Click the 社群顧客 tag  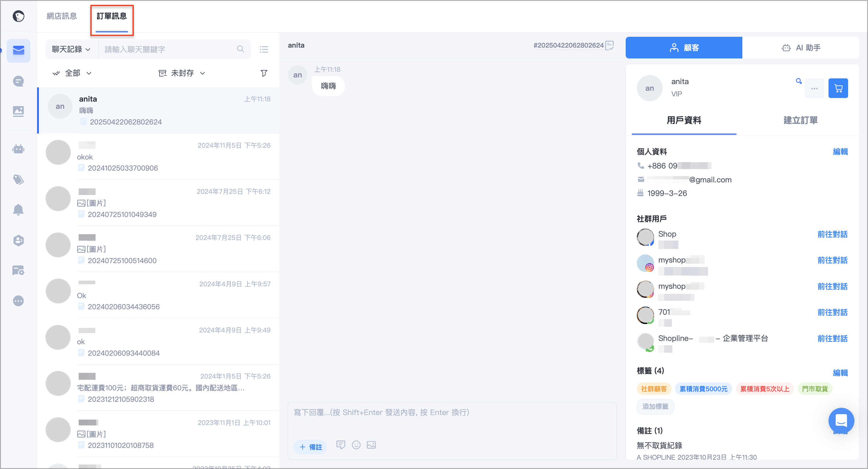654,389
